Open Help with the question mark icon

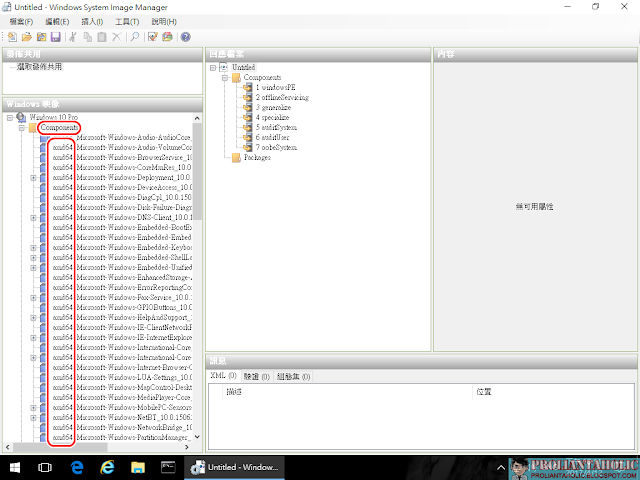tap(185, 37)
